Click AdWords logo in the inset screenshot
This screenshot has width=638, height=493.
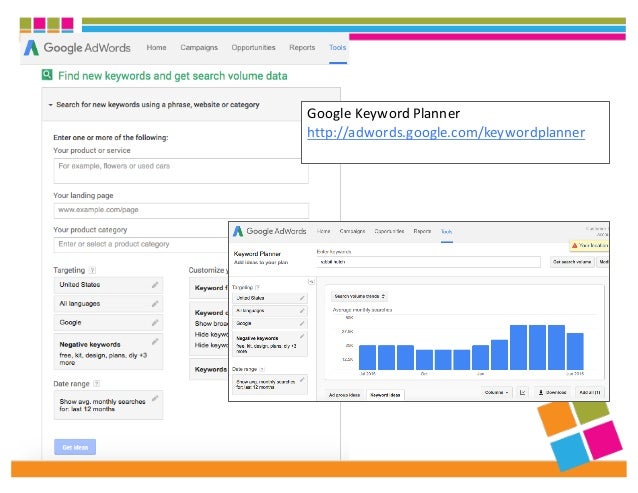269,231
